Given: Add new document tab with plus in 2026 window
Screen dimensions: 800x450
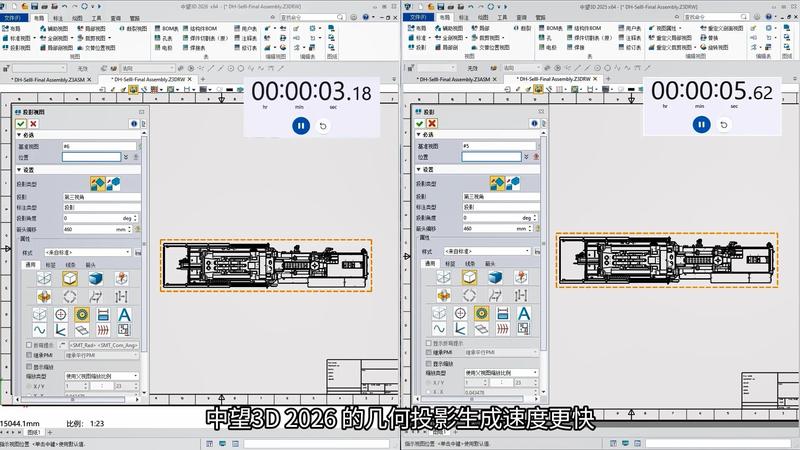Looking at the screenshot, I should point(203,79).
